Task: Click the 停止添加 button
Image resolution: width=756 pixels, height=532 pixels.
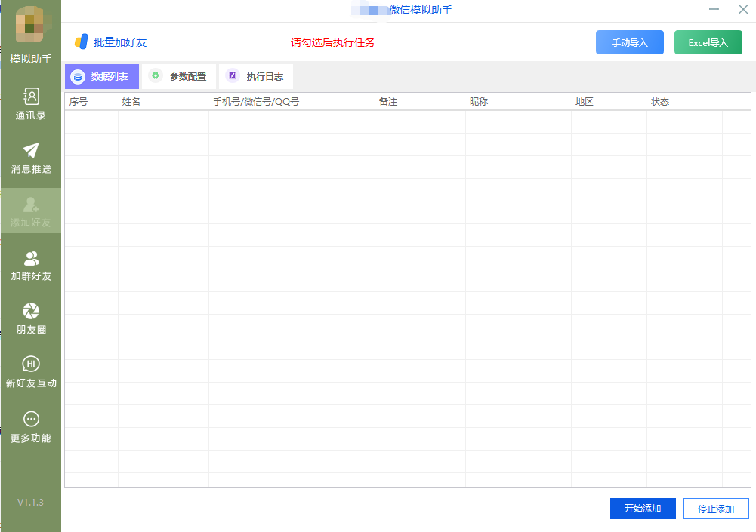Action: point(716,509)
